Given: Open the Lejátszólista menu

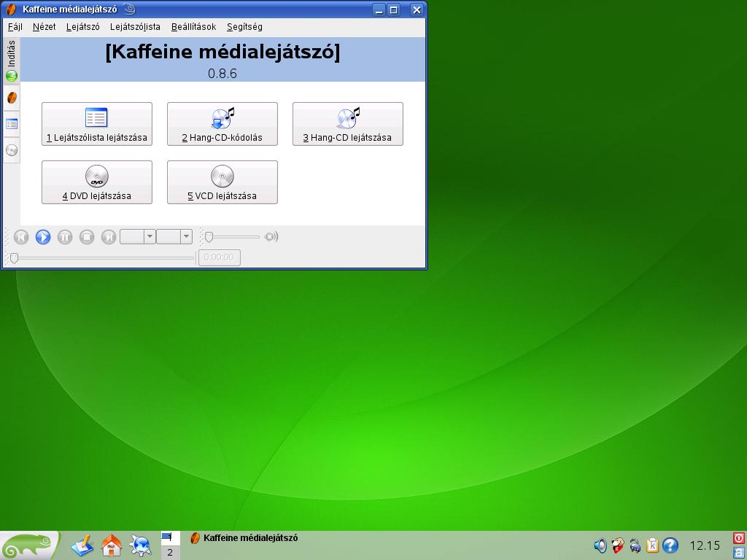Looking at the screenshot, I should 135,27.
